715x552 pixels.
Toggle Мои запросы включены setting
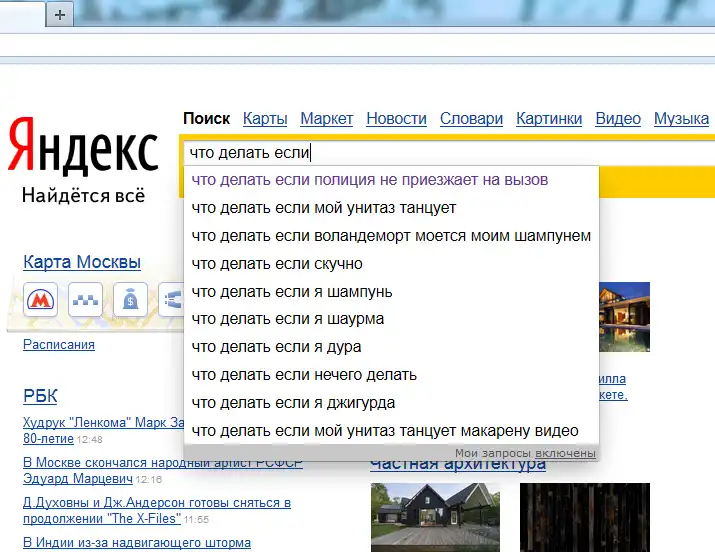click(x=567, y=453)
